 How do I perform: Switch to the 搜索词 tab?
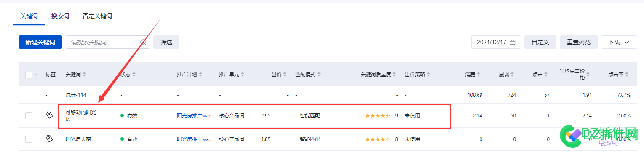[60, 16]
